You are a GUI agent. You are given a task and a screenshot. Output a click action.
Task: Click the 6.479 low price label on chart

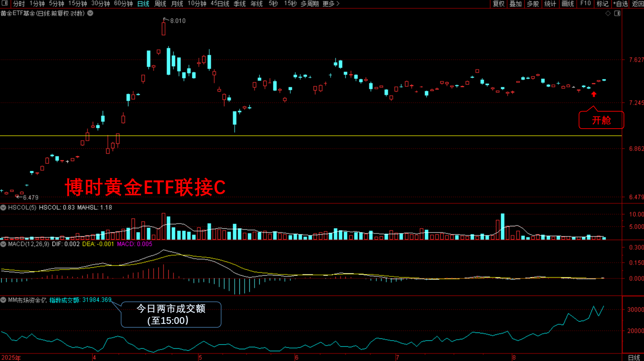[x=31, y=197]
